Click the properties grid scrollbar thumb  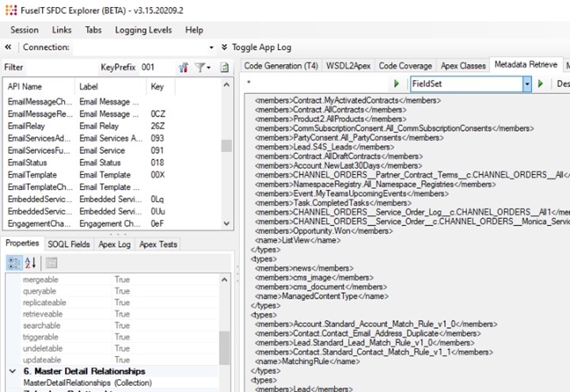(x=225, y=348)
